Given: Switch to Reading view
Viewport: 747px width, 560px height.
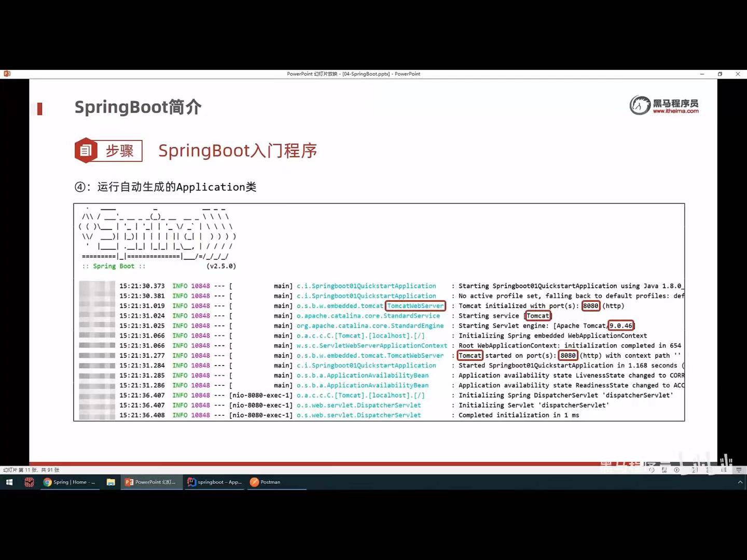Looking at the screenshot, I should pos(724,470).
